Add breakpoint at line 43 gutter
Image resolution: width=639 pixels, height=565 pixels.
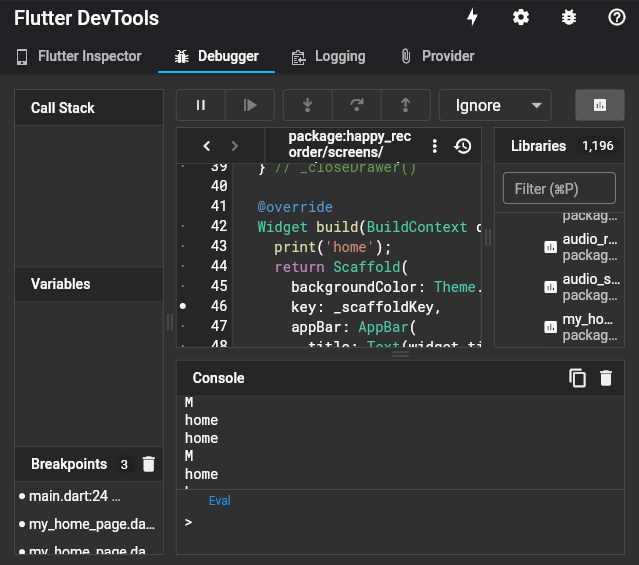point(183,246)
